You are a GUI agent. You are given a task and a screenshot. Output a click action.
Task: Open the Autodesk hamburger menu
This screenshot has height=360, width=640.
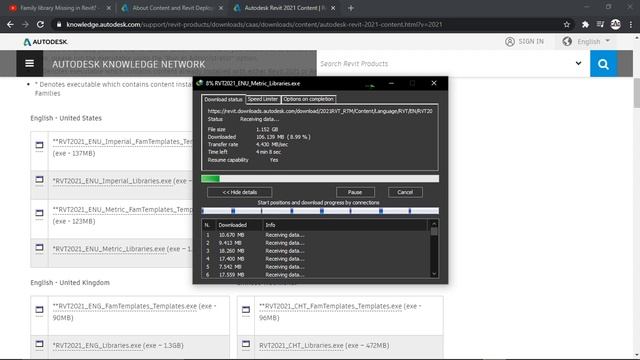[x=29, y=64]
